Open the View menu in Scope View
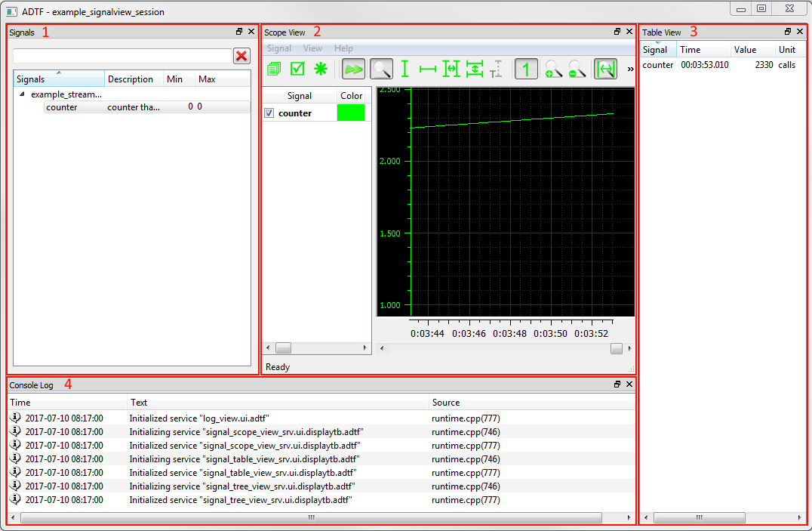 312,48
